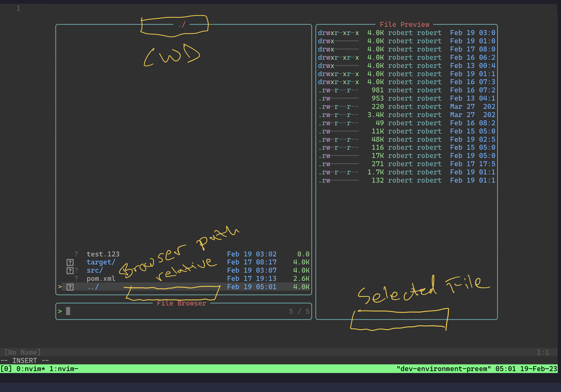Click the File Browser panel title
This screenshot has width=561, height=392.
coord(182,303)
